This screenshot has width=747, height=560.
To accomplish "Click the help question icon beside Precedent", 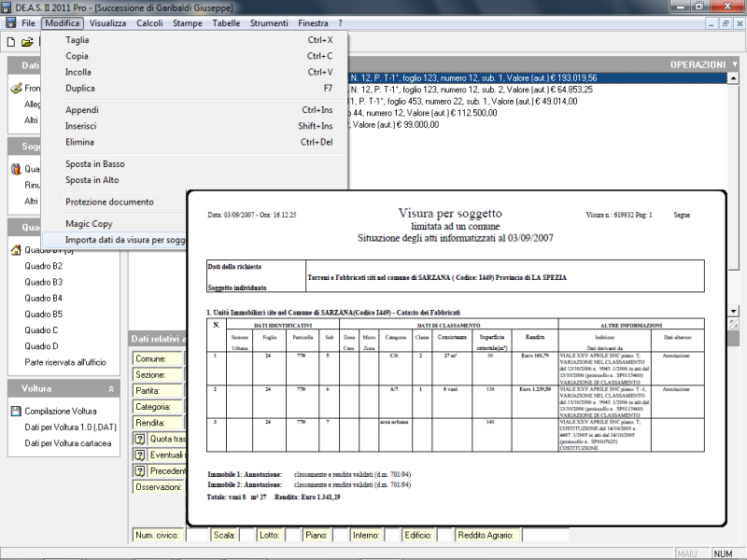I will (139, 471).
